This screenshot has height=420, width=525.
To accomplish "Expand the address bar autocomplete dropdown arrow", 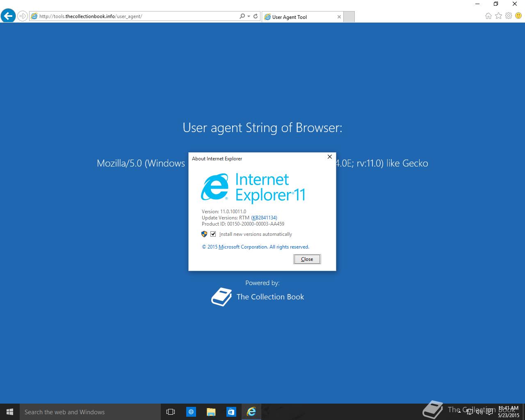I will 249,16.
